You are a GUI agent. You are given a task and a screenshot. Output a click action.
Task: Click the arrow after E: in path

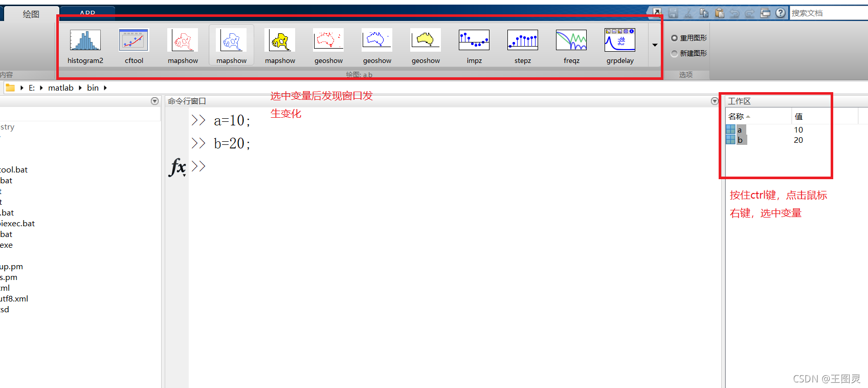[41, 88]
